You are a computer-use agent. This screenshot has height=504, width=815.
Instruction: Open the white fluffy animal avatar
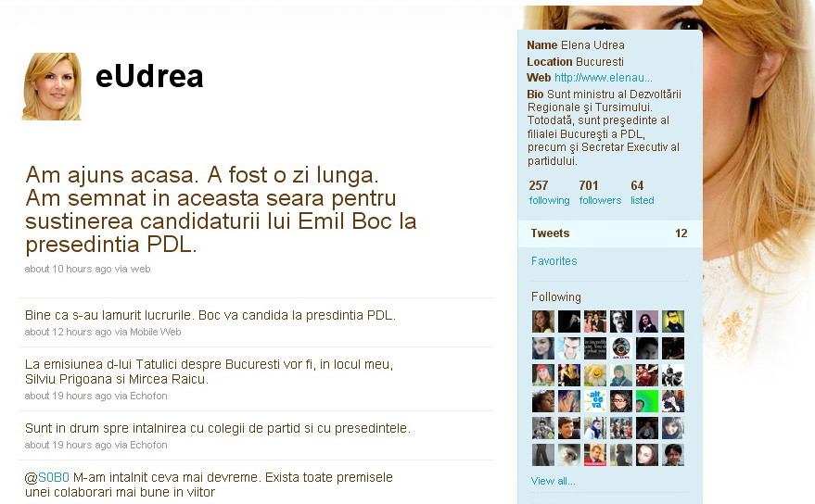[569, 455]
